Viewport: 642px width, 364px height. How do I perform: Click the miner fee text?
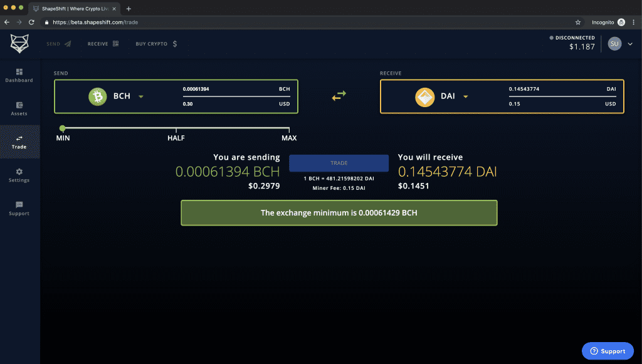point(339,188)
